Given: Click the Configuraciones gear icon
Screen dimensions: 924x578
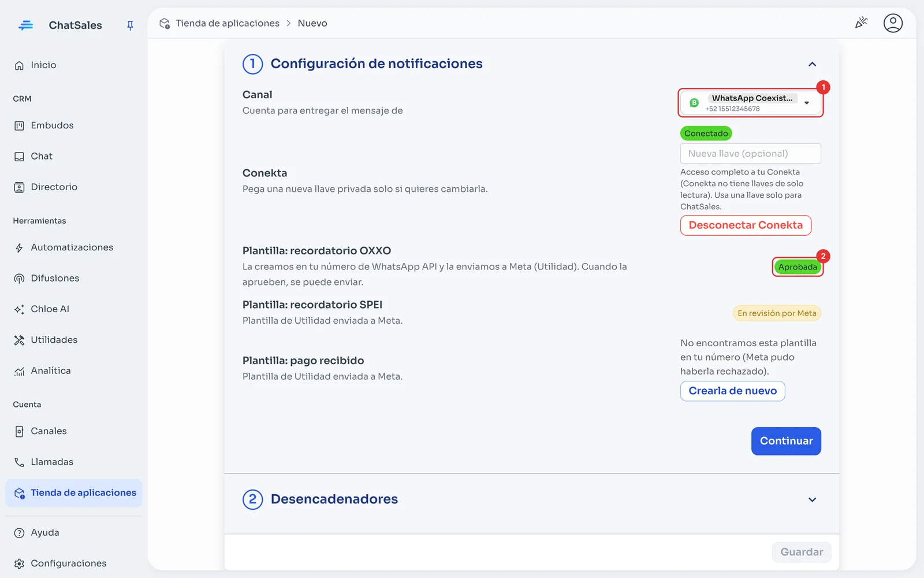Looking at the screenshot, I should [x=19, y=564].
